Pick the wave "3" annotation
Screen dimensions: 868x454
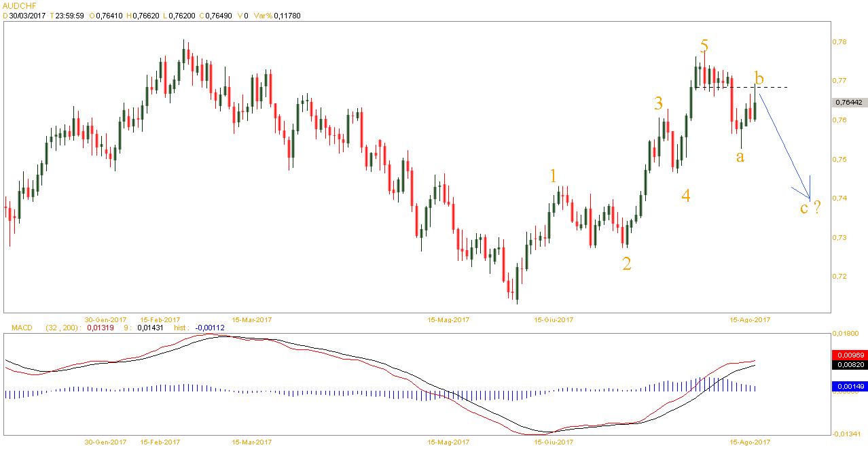[658, 104]
